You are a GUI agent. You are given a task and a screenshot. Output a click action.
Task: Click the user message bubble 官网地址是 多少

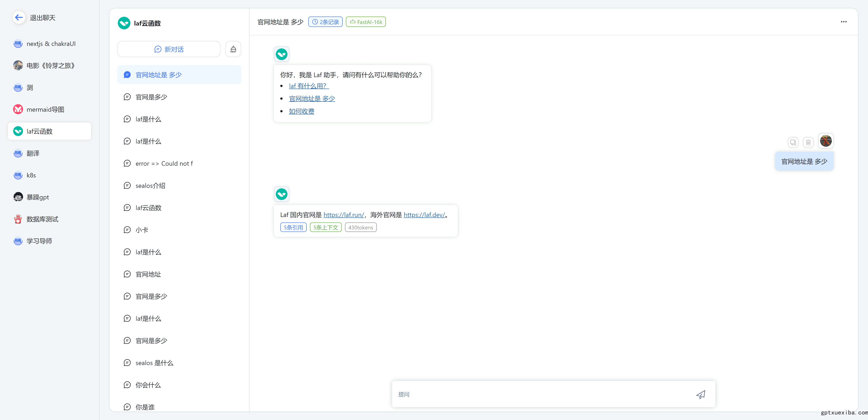tap(804, 161)
